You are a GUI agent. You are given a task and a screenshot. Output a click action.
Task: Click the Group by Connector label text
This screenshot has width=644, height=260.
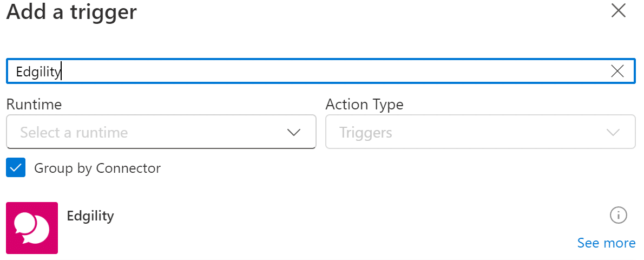click(x=97, y=168)
